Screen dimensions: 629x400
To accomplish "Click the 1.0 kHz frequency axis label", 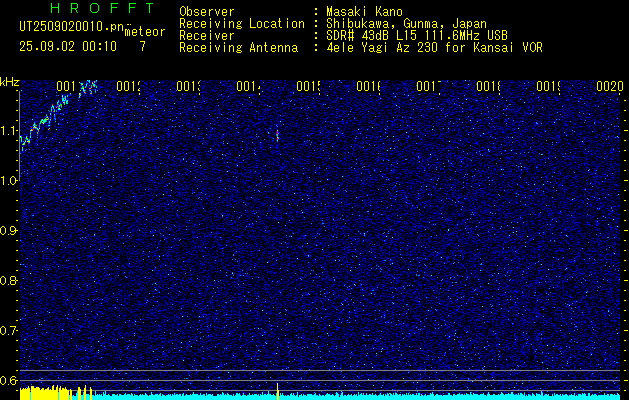I will [9, 181].
